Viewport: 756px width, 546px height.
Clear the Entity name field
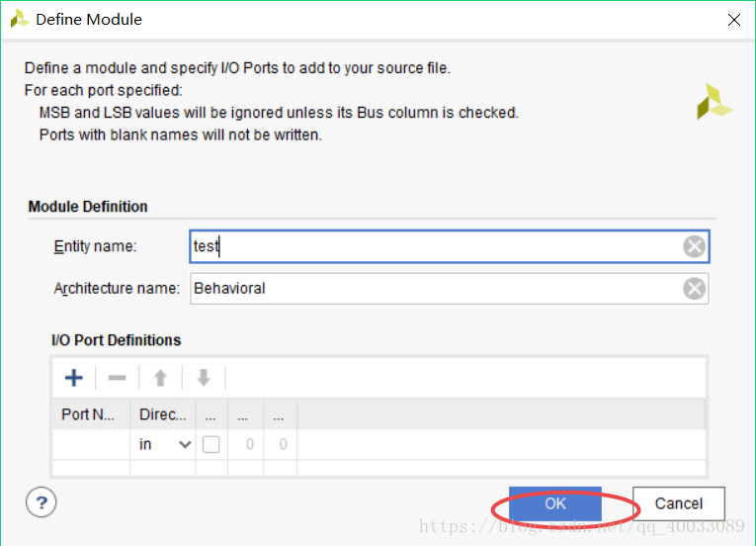coord(695,246)
